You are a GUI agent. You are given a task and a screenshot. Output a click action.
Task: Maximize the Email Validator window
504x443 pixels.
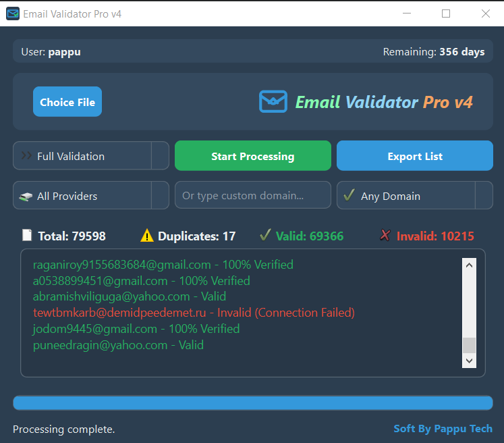(446, 14)
